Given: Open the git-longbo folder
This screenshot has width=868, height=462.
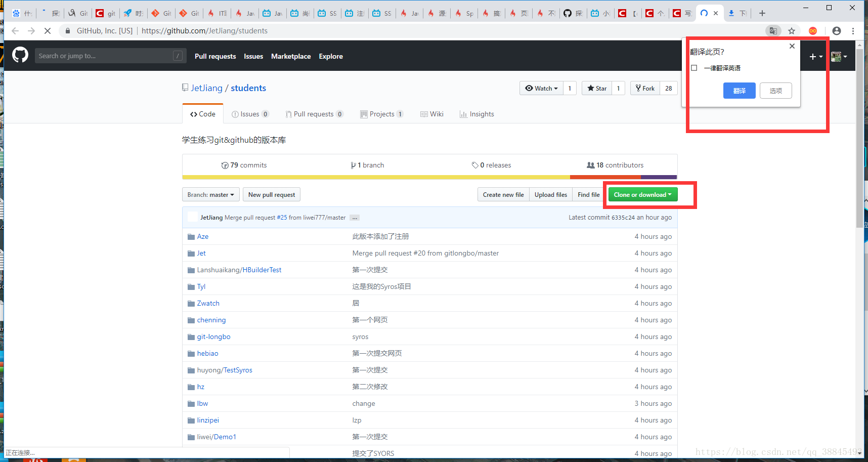Looking at the screenshot, I should coord(213,337).
